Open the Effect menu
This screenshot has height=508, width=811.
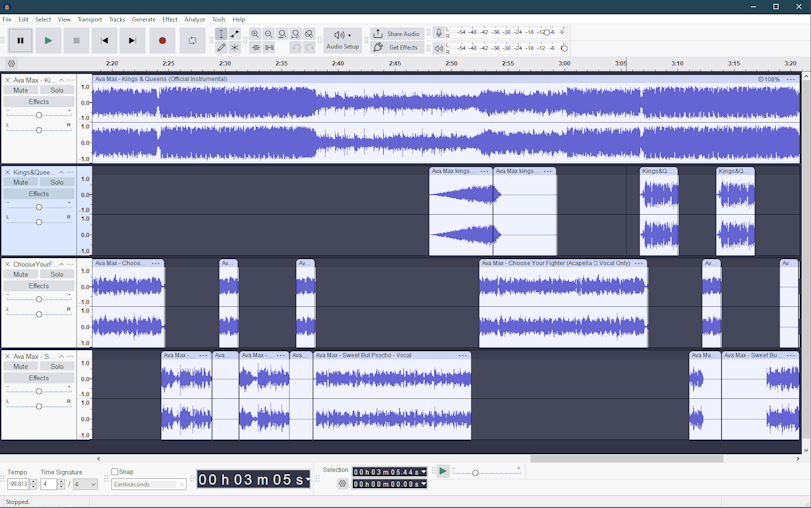click(x=170, y=19)
